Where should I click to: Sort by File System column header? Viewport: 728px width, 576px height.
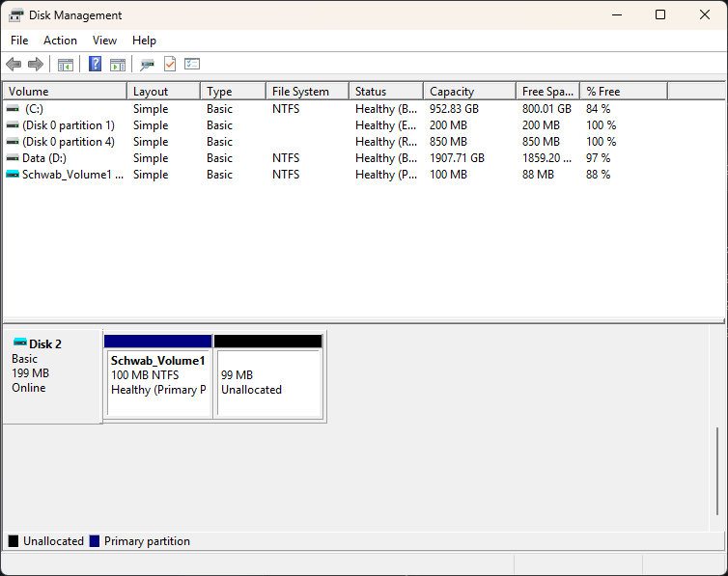pyautogui.click(x=307, y=92)
